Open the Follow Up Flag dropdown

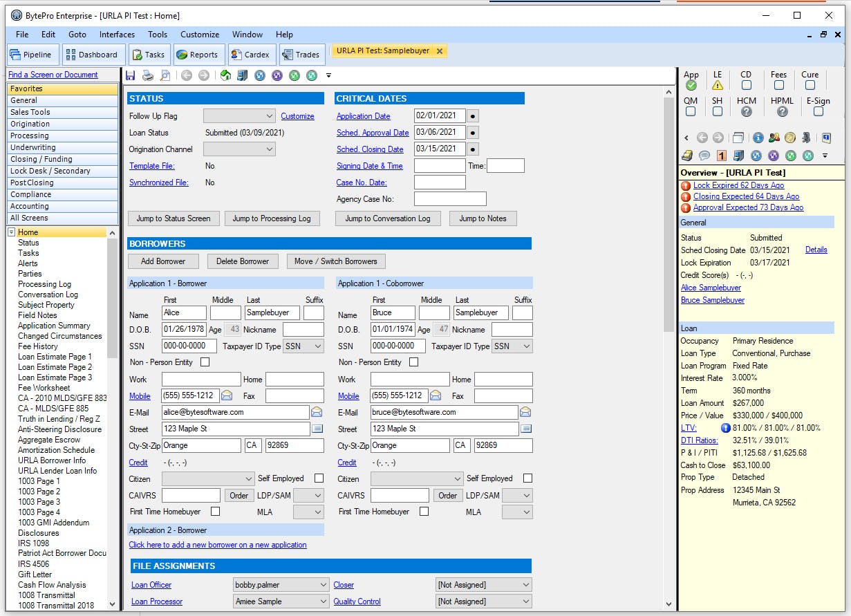pyautogui.click(x=239, y=116)
